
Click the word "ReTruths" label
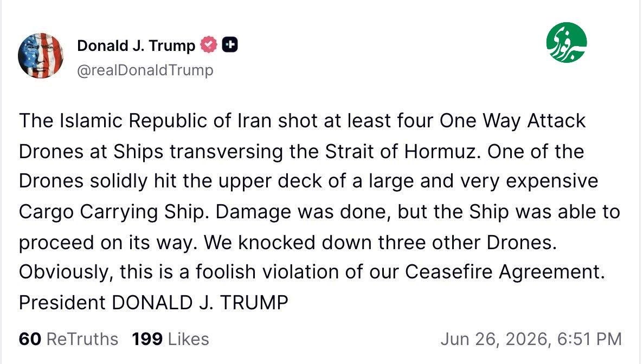click(82, 339)
